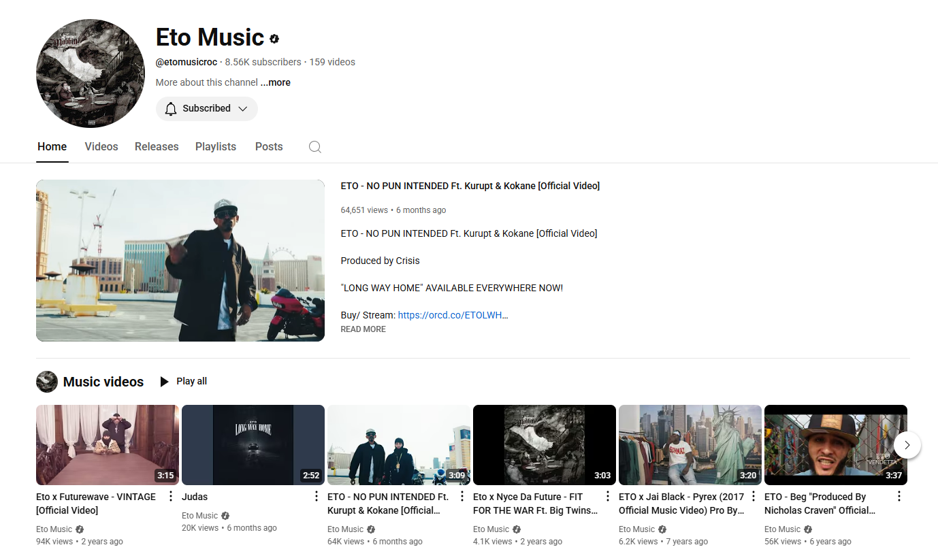The image size is (938, 560).
Task: Open featured video title NO PUN INTENDED
Action: [470, 186]
